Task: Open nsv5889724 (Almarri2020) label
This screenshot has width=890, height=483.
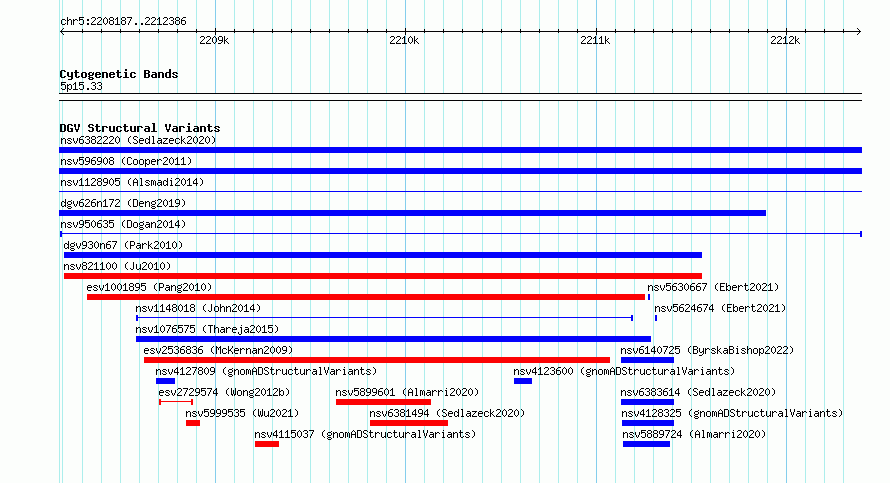Action: 694,434
